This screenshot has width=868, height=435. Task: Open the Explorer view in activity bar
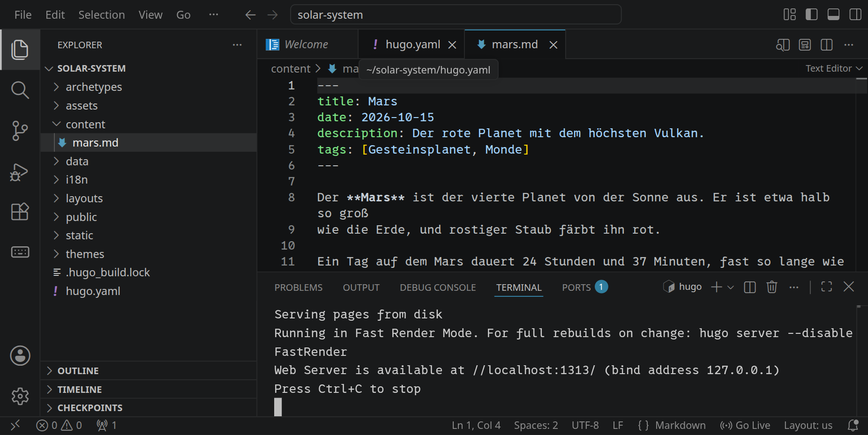20,50
